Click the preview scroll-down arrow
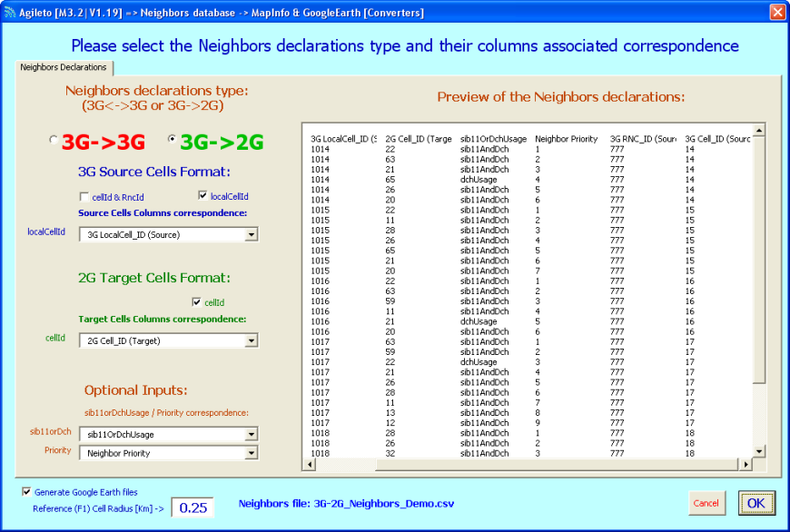 point(759,452)
